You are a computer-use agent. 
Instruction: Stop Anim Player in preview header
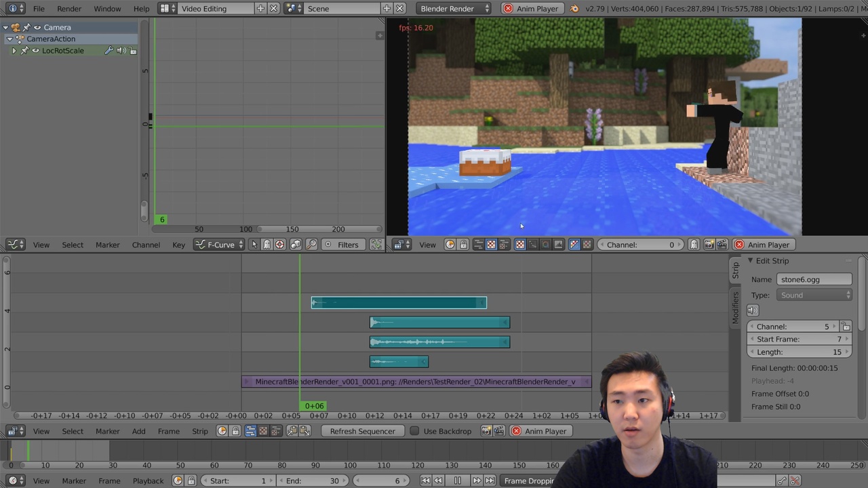762,245
